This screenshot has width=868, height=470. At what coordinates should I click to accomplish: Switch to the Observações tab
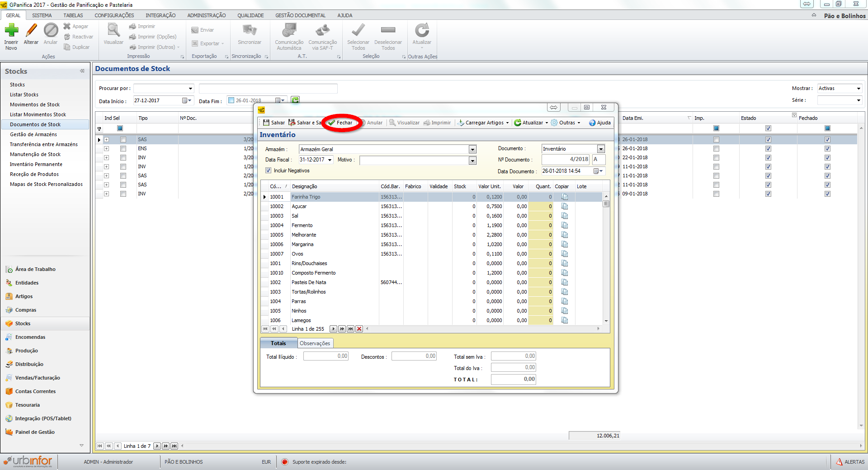coord(315,343)
